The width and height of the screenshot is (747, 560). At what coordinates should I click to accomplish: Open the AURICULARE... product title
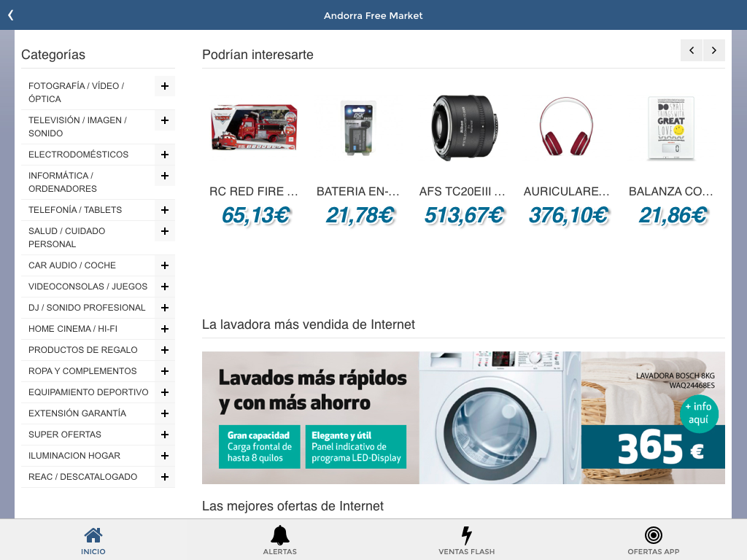[567, 192]
